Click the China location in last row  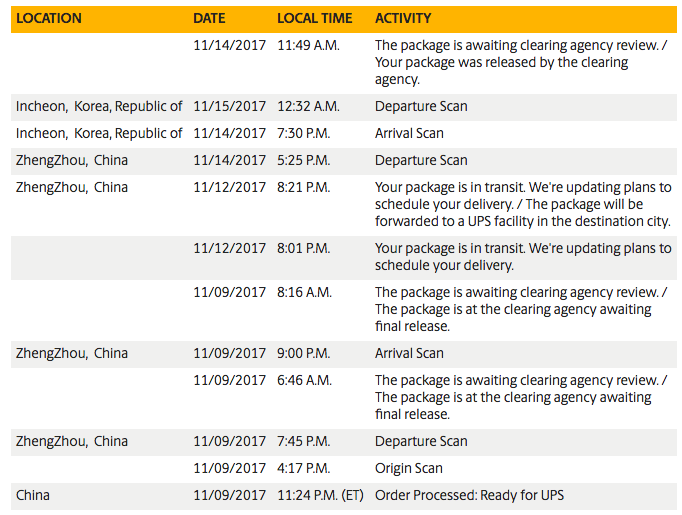point(33,495)
